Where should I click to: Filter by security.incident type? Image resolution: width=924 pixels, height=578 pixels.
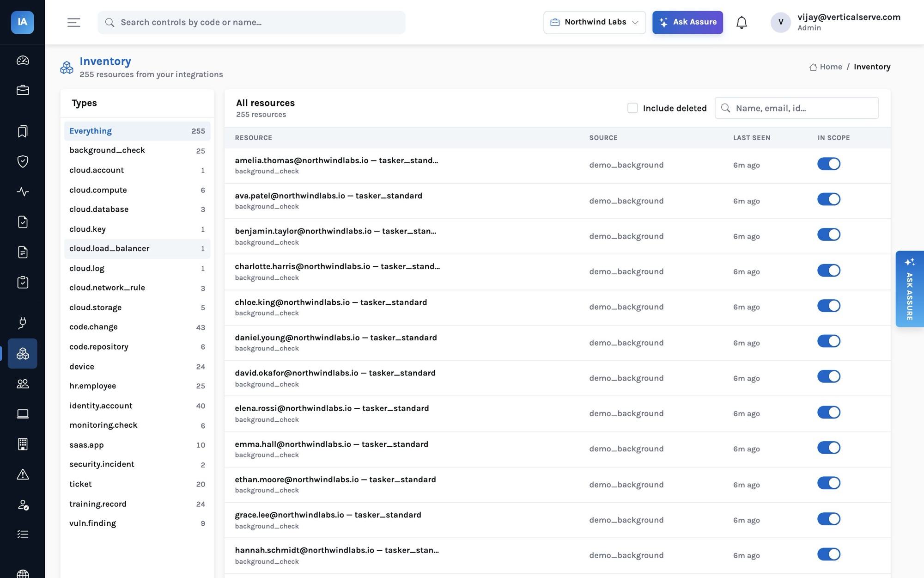tap(137, 464)
